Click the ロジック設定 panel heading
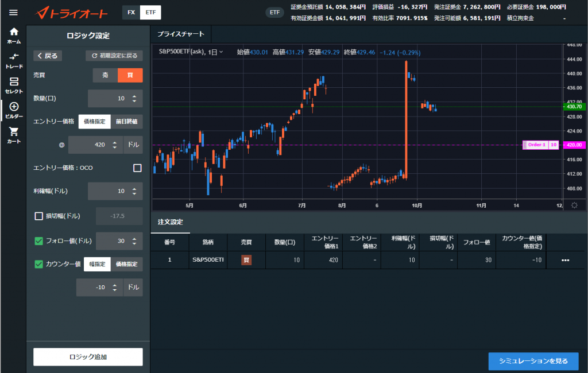Image resolution: width=588 pixels, height=373 pixels. click(x=88, y=36)
